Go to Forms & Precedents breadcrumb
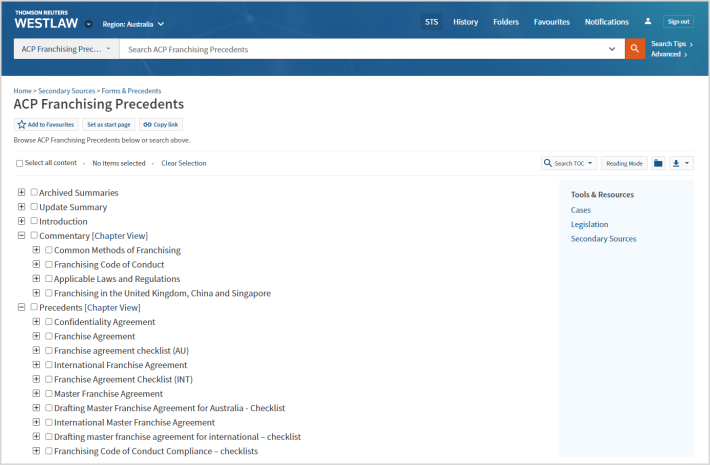This screenshot has width=710, height=465. coord(131,91)
